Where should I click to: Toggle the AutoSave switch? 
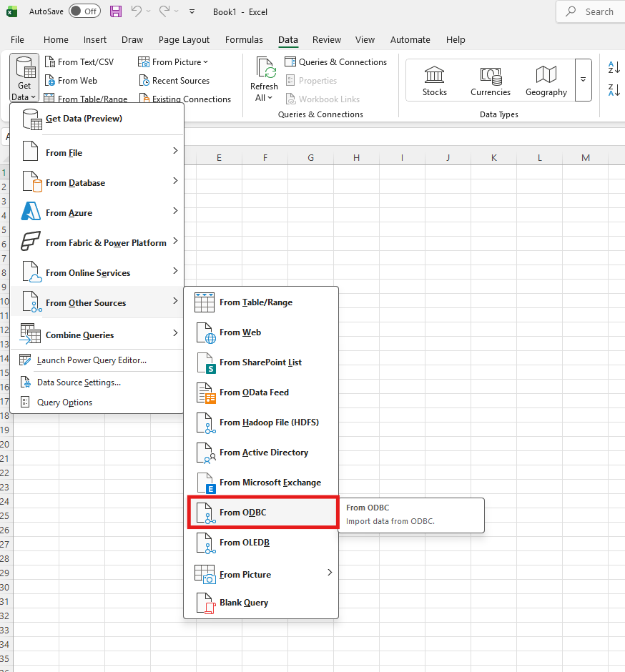click(x=84, y=11)
